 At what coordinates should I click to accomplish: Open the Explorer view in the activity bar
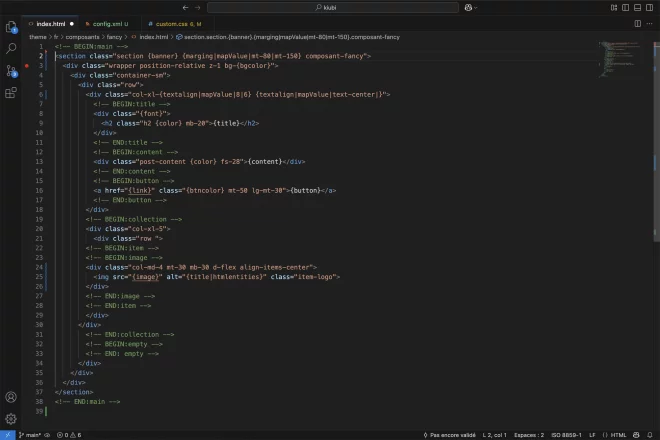pyautogui.click(x=11, y=27)
